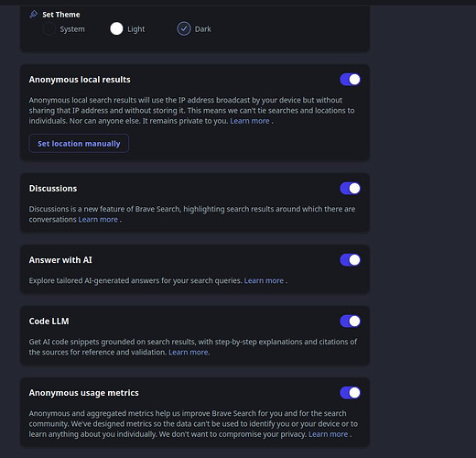Open Learn more link for usage metrics

pos(329,434)
